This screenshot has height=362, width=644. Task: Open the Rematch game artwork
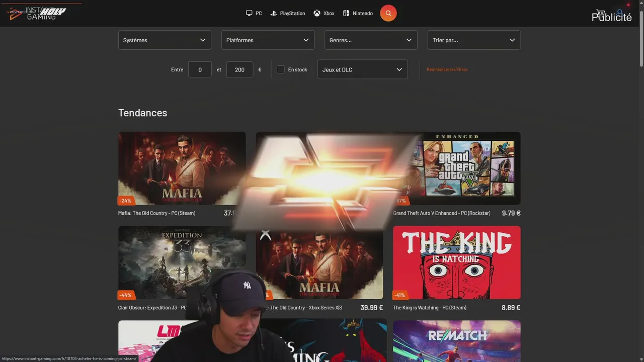point(457,341)
